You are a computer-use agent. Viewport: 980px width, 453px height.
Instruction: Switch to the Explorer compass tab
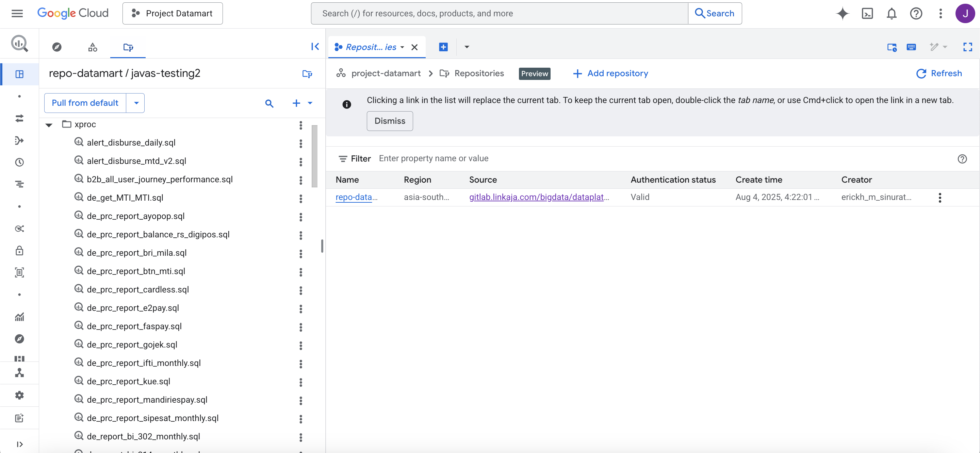pyautogui.click(x=57, y=47)
